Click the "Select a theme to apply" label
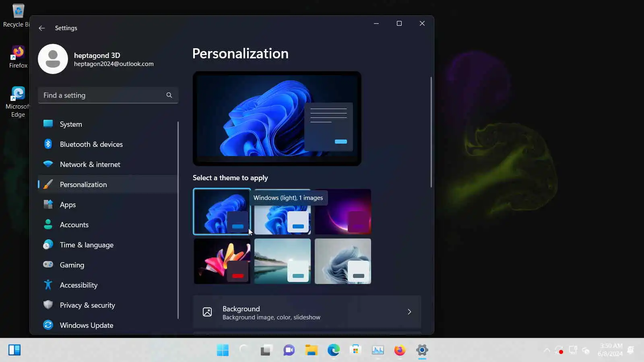 click(230, 178)
